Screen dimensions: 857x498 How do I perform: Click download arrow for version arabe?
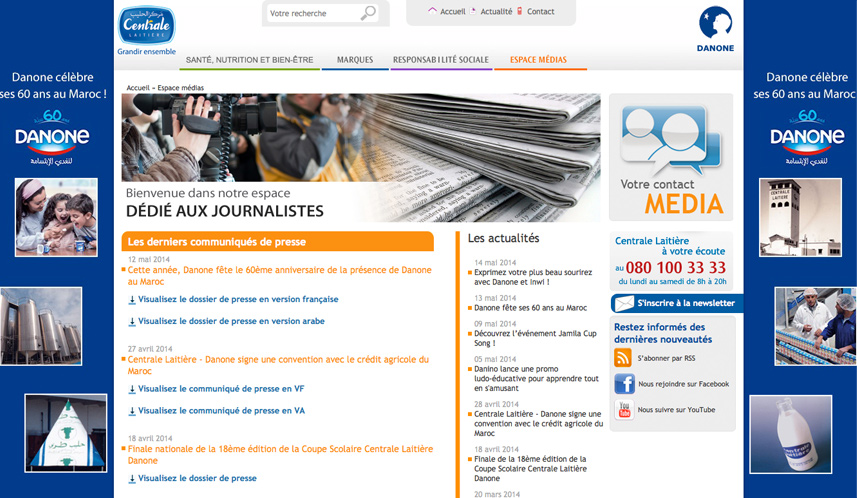pyautogui.click(x=132, y=321)
